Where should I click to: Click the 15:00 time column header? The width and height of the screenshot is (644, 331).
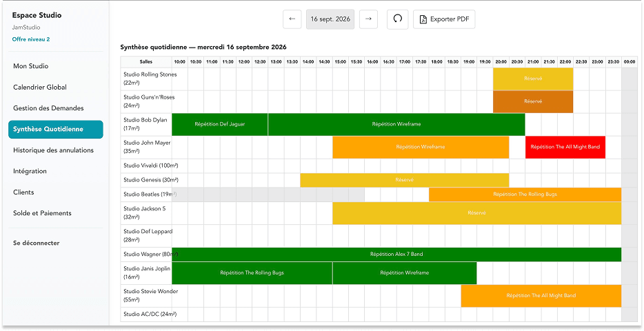(x=341, y=61)
